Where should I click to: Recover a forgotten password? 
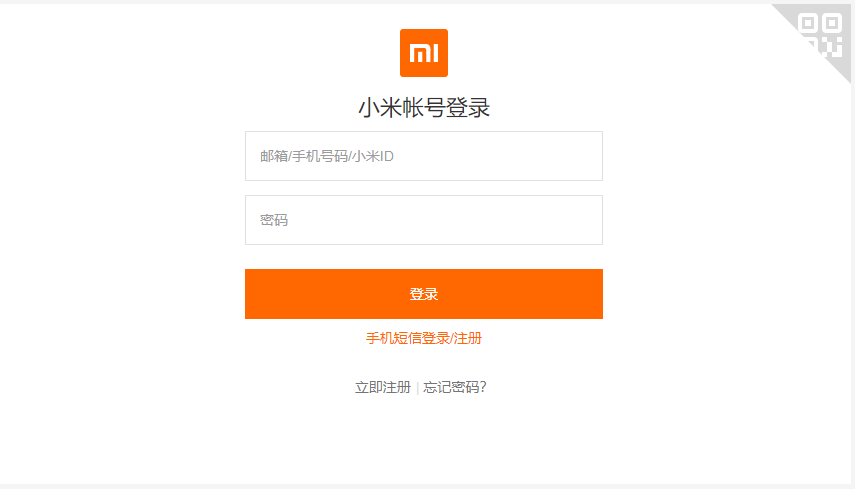point(455,387)
